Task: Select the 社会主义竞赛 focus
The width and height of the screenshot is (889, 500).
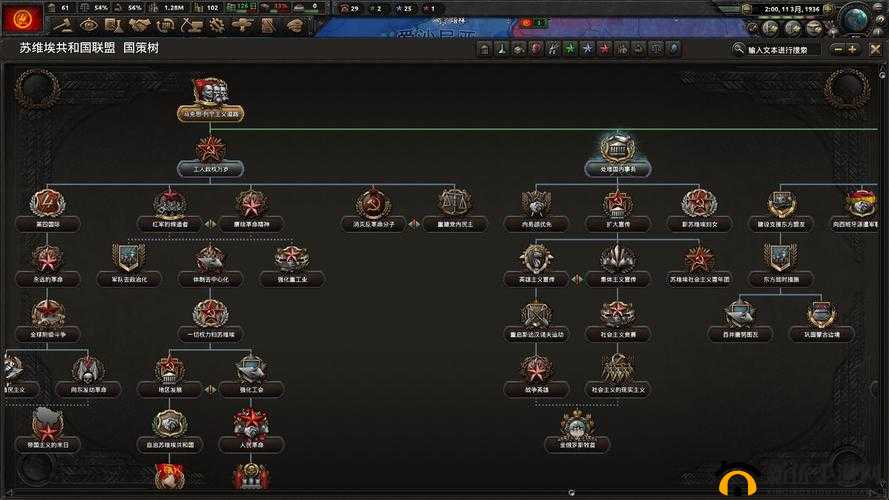Action: pyautogui.click(x=617, y=320)
